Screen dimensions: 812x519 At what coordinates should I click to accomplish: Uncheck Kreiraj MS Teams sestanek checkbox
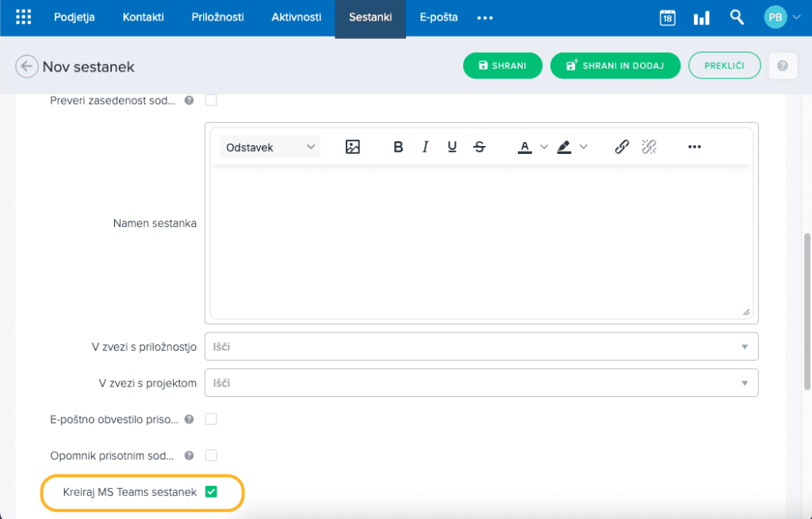point(211,492)
